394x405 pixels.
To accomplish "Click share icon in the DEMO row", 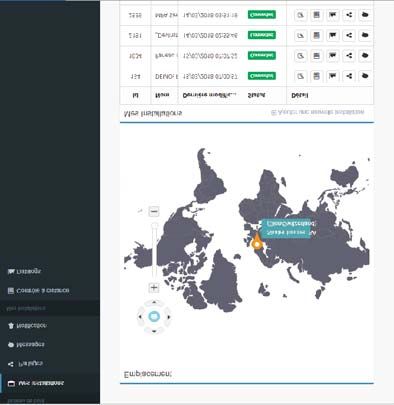I will pyautogui.click(x=349, y=76).
